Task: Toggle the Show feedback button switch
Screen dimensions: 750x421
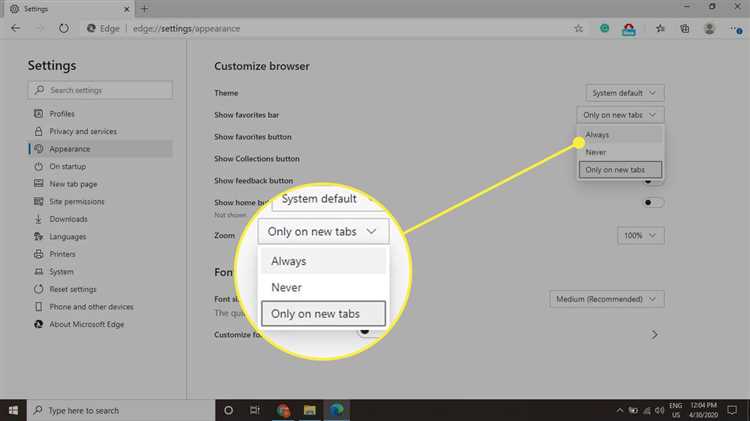Action: (x=653, y=181)
